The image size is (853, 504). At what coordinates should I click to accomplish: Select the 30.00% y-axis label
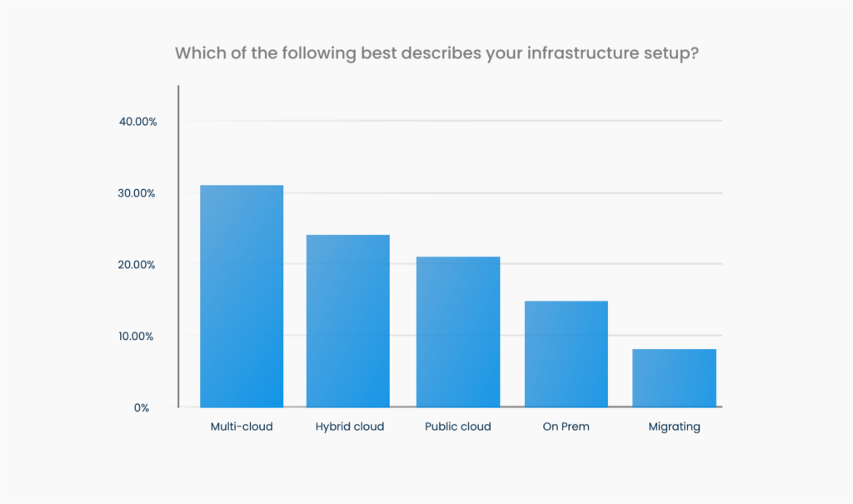click(138, 193)
